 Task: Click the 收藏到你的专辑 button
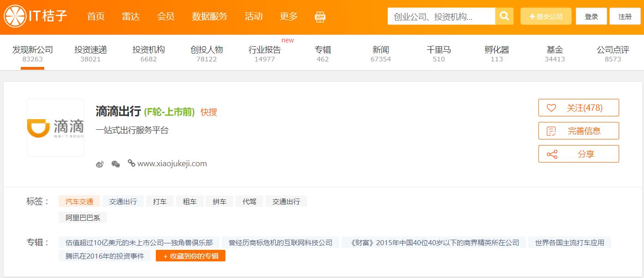point(190,256)
